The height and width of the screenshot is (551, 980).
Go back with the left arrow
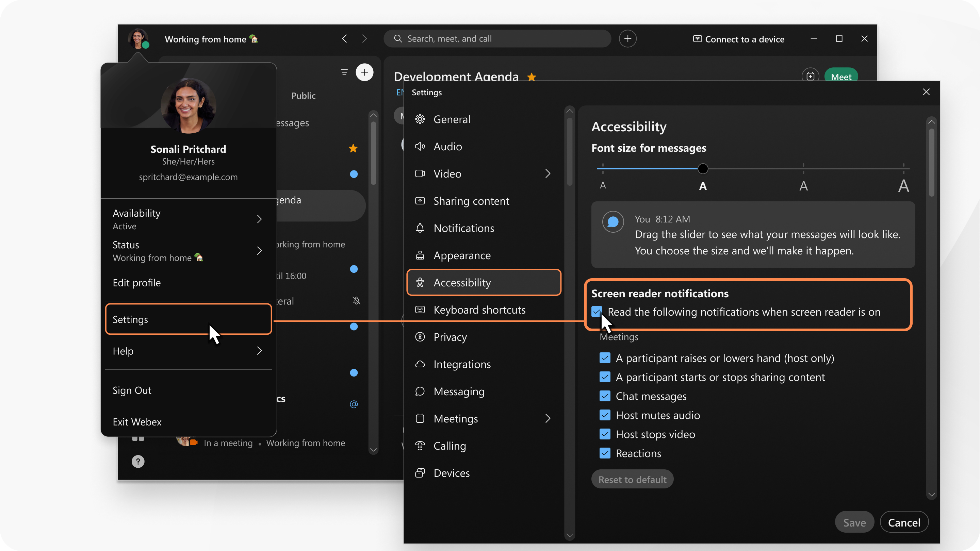coord(344,39)
